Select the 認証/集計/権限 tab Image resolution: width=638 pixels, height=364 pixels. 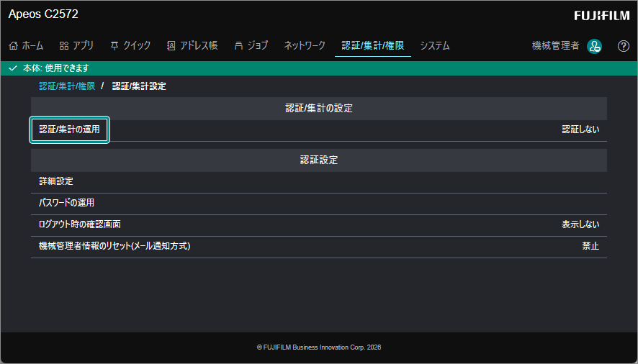click(373, 45)
